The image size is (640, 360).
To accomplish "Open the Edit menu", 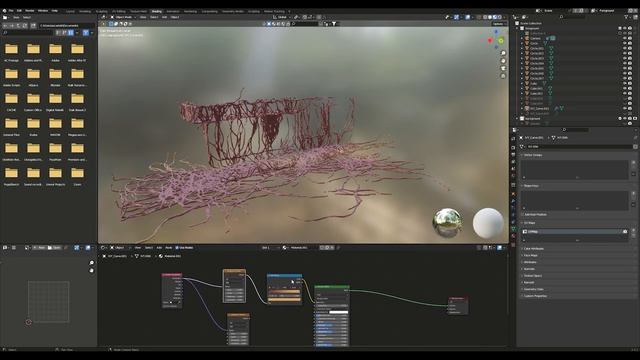I will (x=19, y=11).
